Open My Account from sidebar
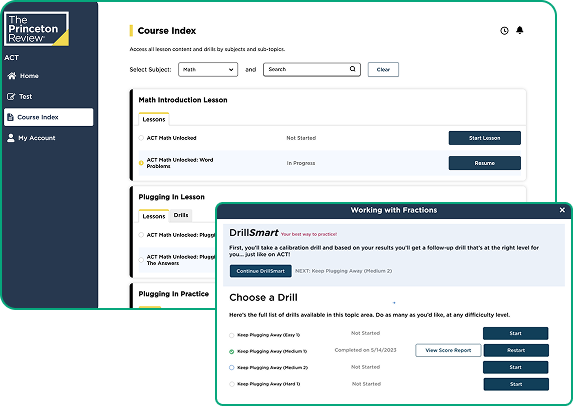Viewport: 573px width, 406px height. [x=31, y=138]
